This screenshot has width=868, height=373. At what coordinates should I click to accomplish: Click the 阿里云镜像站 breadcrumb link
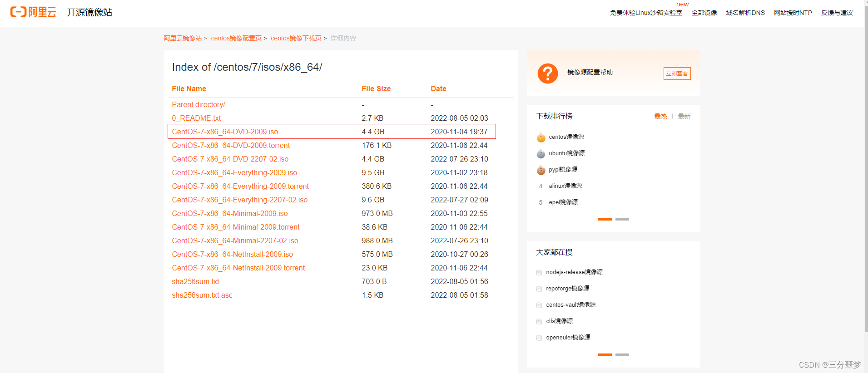point(183,38)
